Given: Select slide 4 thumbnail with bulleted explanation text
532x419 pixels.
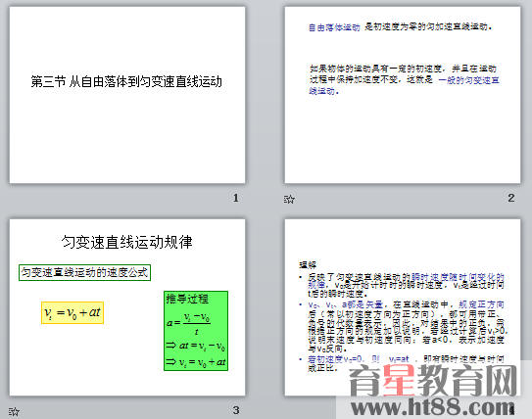Looking at the screenshot, I should pyautogui.click(x=403, y=307).
